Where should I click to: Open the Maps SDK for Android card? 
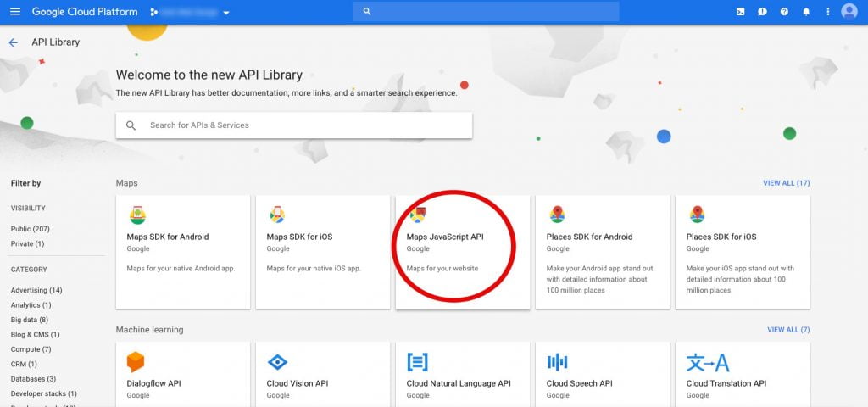[x=183, y=252]
